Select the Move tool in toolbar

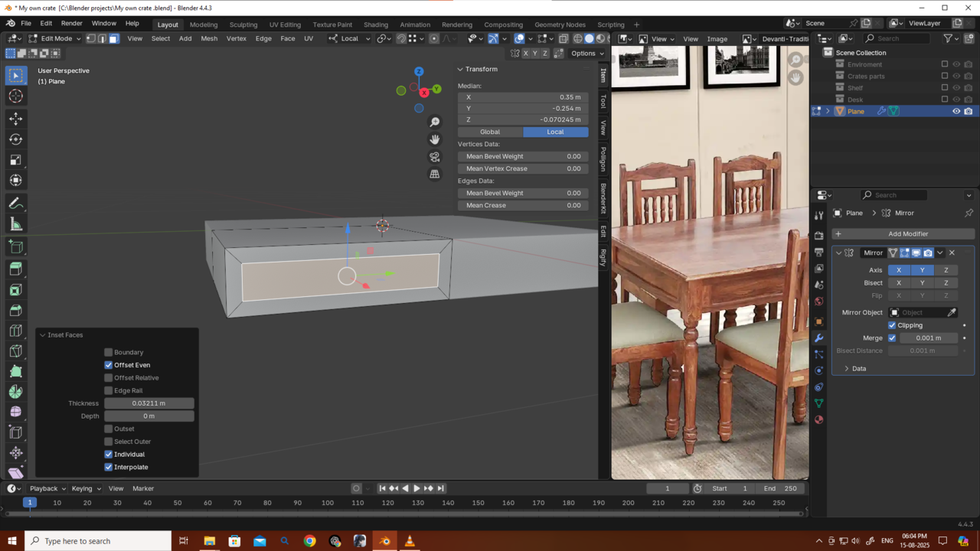pos(15,119)
